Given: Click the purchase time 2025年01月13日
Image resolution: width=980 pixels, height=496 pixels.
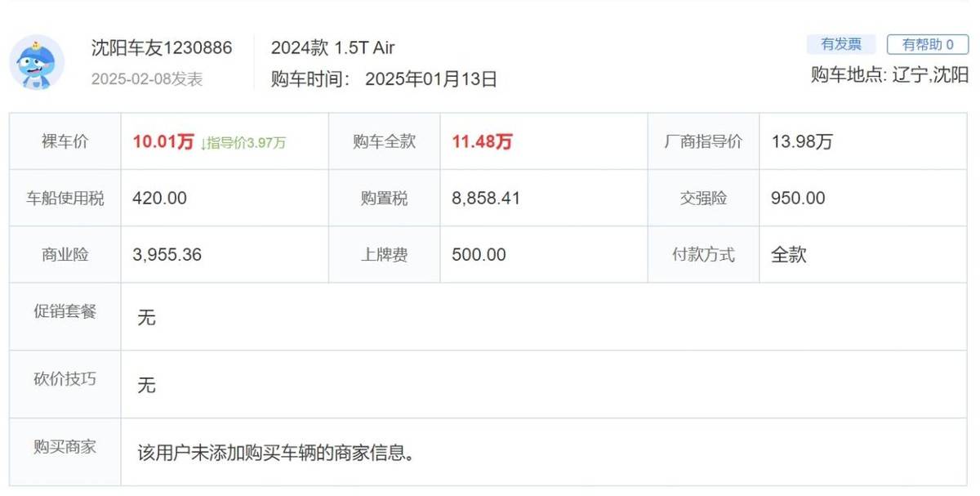Looking at the screenshot, I should [x=430, y=79].
